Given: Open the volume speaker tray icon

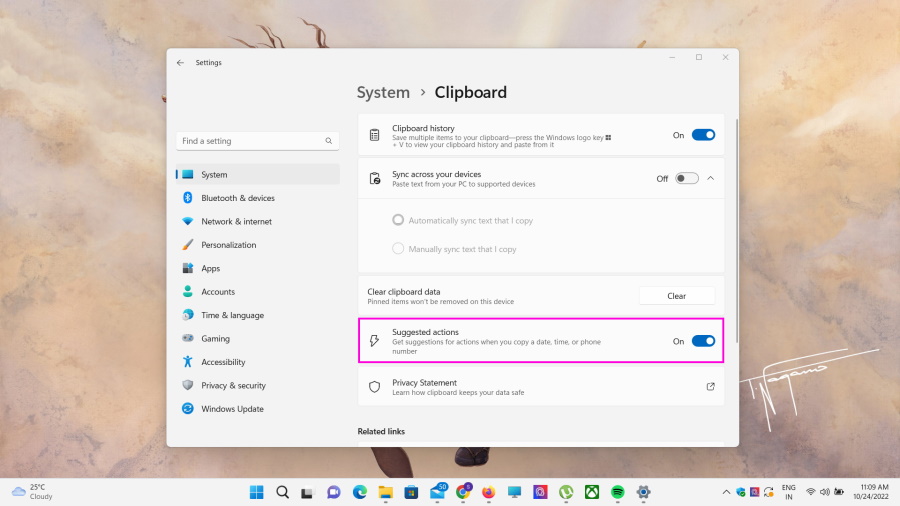Looking at the screenshot, I should 825,492.
